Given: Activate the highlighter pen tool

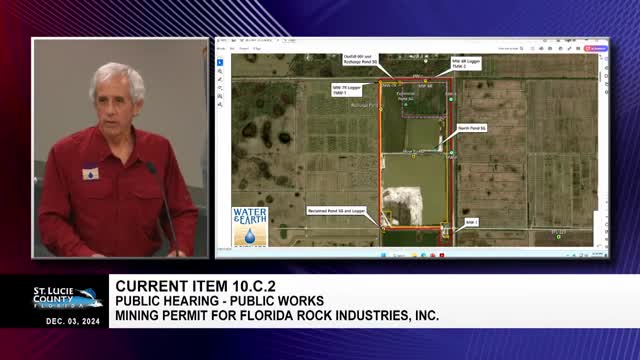Looking at the screenshot, I should [220, 80].
